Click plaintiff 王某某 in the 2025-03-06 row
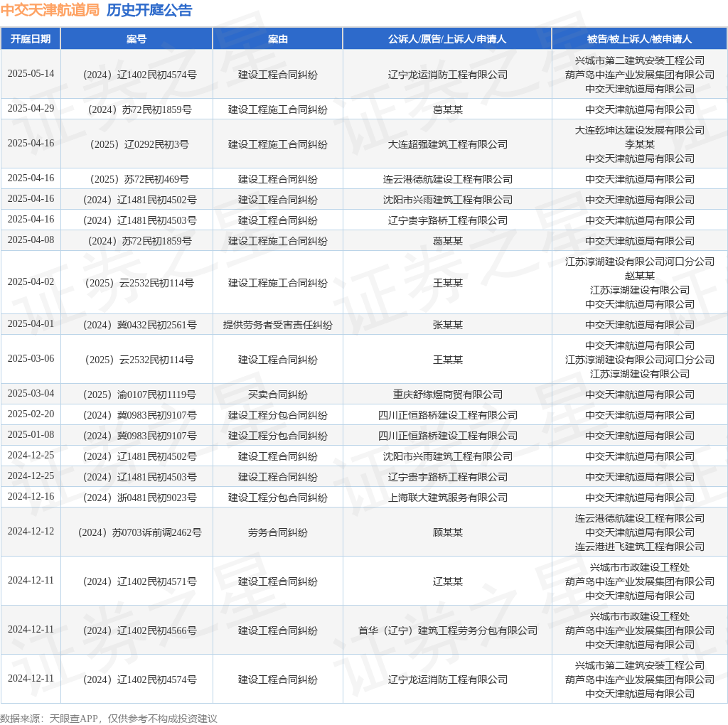728x725 pixels. pos(448,360)
